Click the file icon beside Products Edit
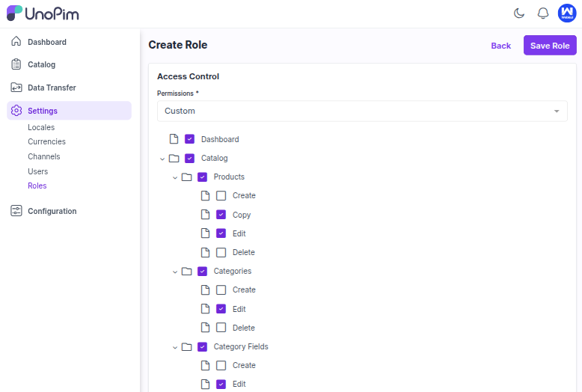Screen dimensions: 582x392 tap(205, 233)
